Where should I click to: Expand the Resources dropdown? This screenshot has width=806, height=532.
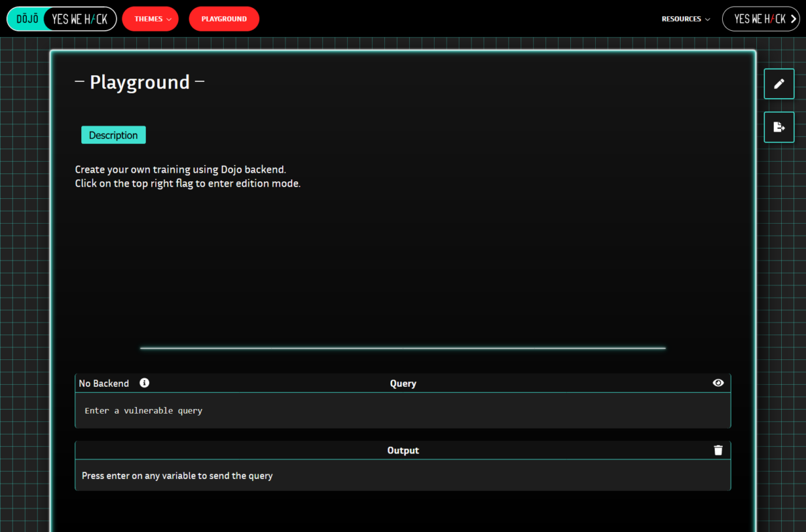pyautogui.click(x=686, y=19)
